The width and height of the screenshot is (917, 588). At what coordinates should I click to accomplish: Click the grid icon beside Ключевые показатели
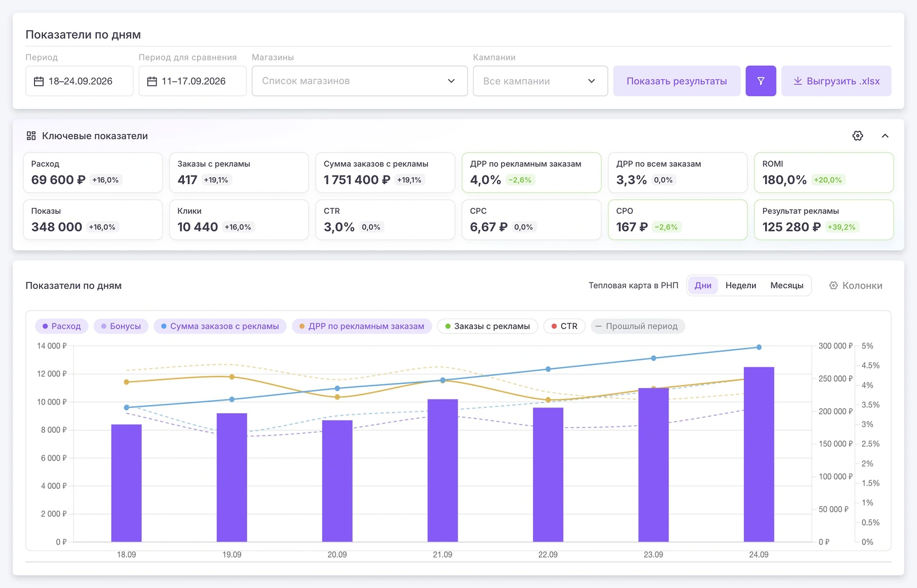31,136
